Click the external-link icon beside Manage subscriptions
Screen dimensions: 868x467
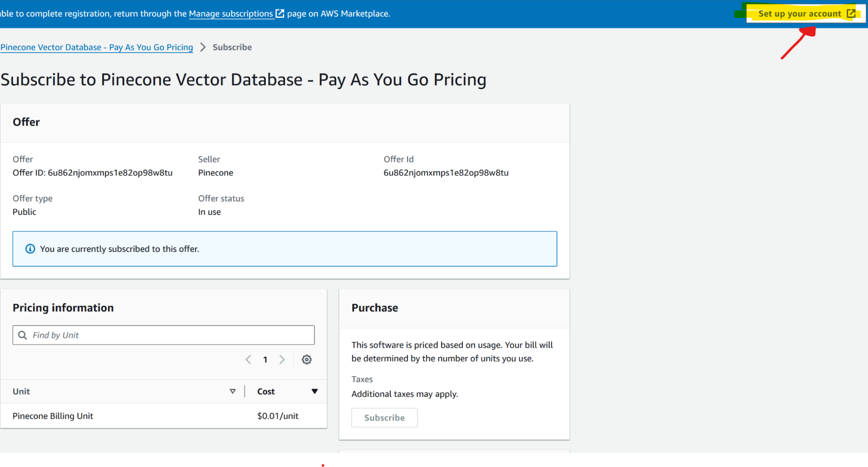pyautogui.click(x=280, y=13)
